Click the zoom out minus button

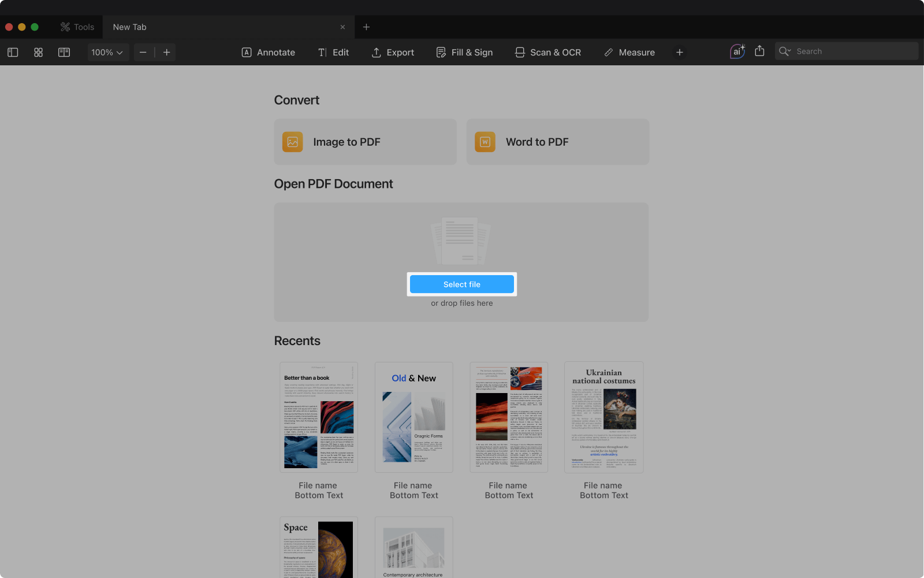pyautogui.click(x=143, y=52)
